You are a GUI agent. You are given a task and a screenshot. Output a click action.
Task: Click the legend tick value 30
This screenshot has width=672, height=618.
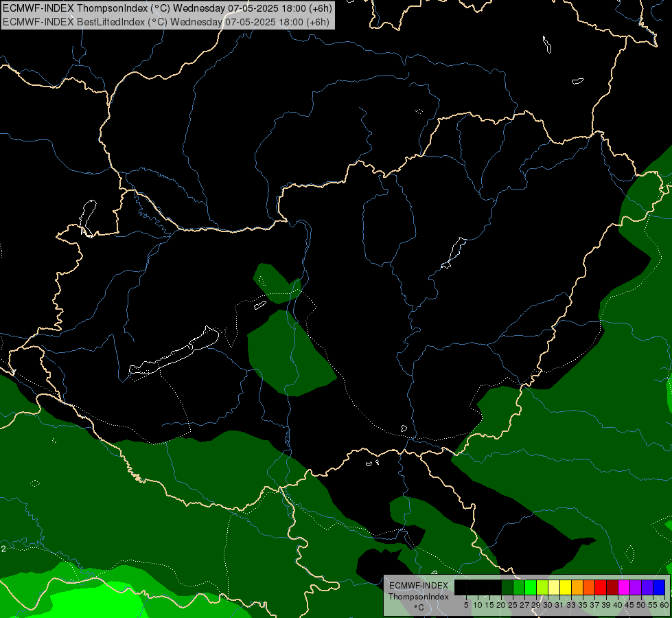pos(548,605)
